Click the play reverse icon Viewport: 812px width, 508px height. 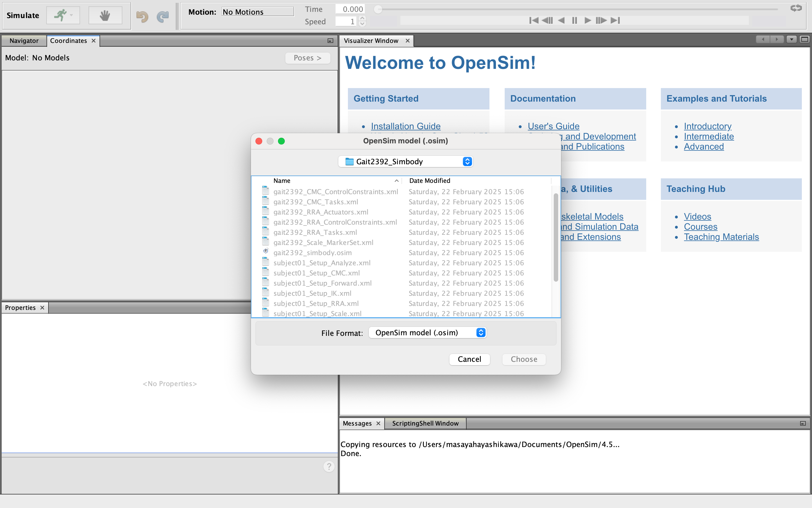561,21
